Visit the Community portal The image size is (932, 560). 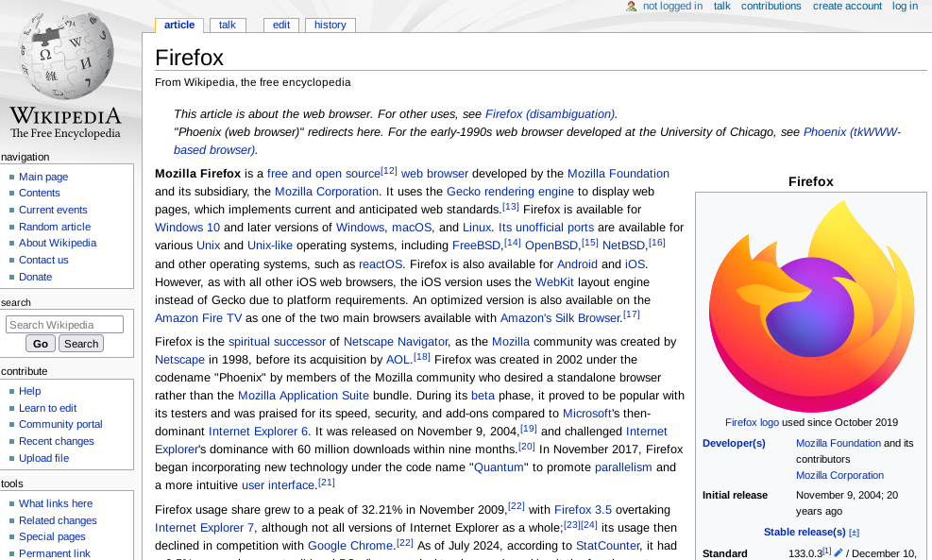[x=60, y=424]
